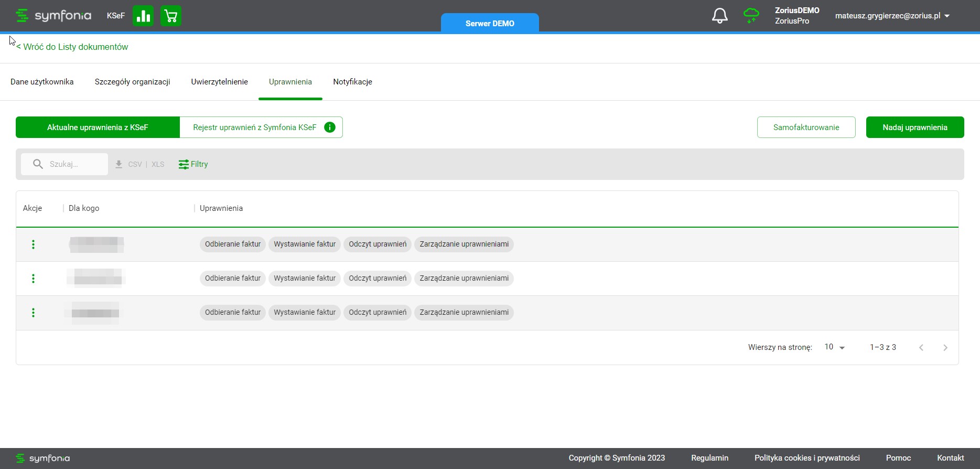
Task: Select Aktualne uprawnienia z KSeF view
Action: pyautogui.click(x=98, y=127)
